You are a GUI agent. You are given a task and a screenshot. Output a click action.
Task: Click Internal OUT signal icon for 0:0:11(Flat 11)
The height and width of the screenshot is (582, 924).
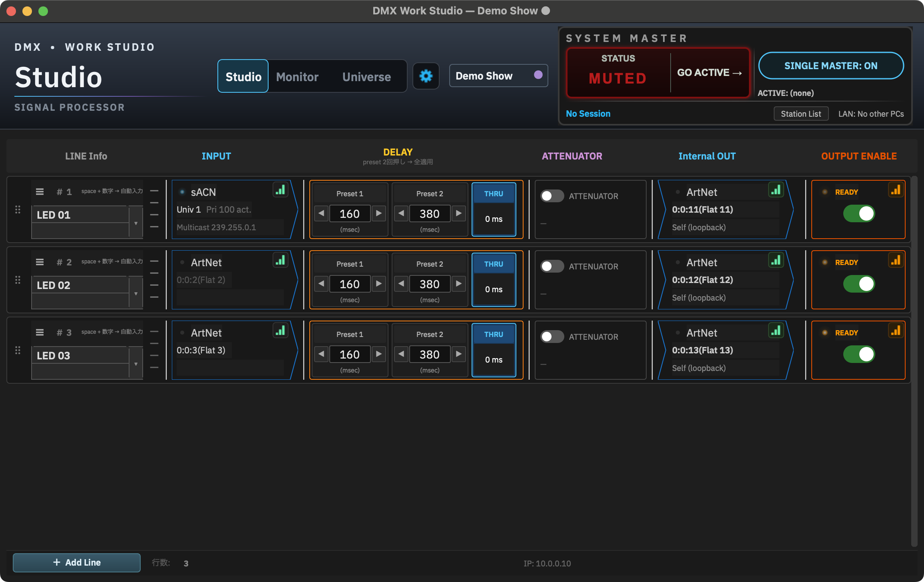click(776, 190)
